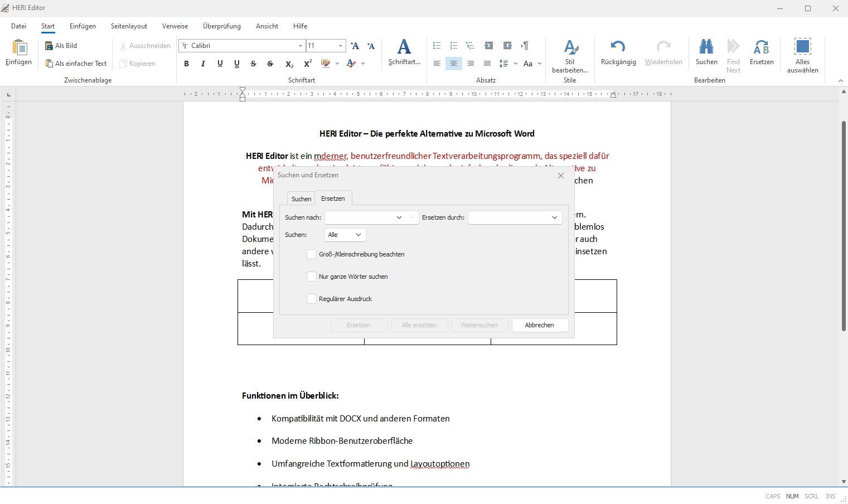Collapse the ribbon with the chevron
The width and height of the screenshot is (848, 504).
click(841, 81)
